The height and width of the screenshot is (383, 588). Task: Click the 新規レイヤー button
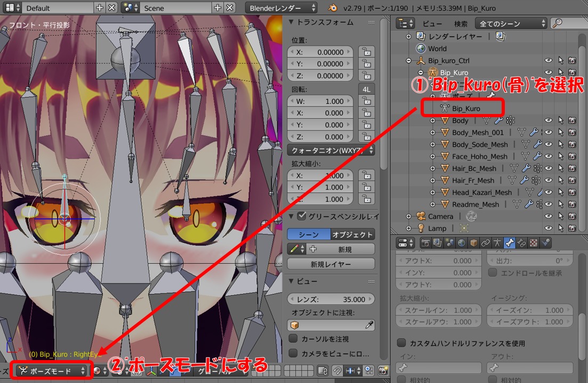pyautogui.click(x=331, y=264)
